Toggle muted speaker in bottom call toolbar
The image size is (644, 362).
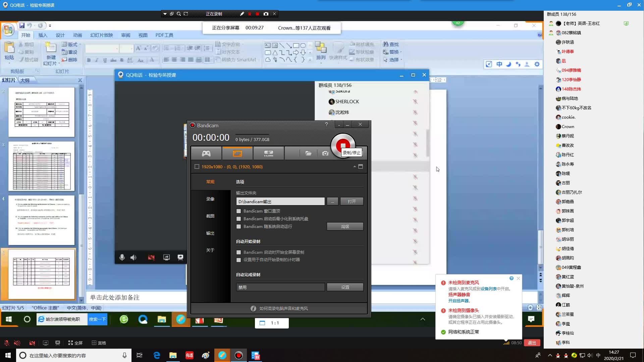[17, 343]
